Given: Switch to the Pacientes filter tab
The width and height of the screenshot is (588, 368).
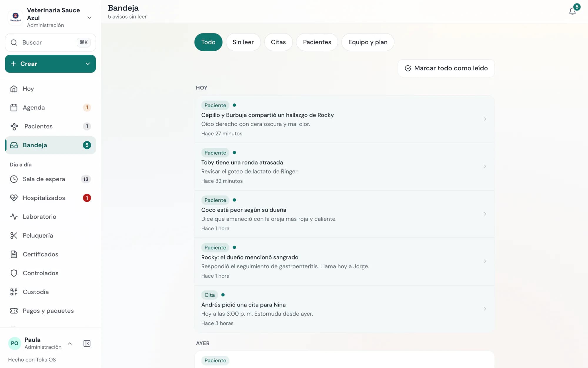Looking at the screenshot, I should coord(317,42).
